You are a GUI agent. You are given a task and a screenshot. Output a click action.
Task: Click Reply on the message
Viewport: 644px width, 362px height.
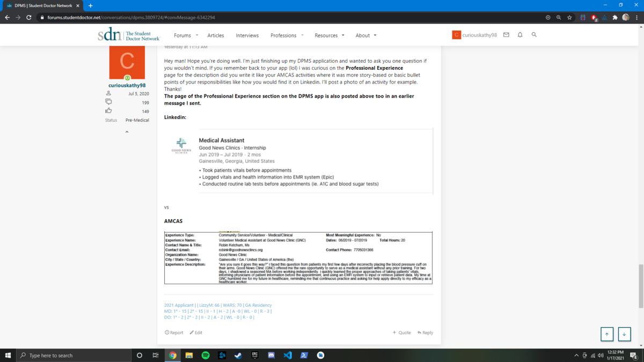click(426, 333)
